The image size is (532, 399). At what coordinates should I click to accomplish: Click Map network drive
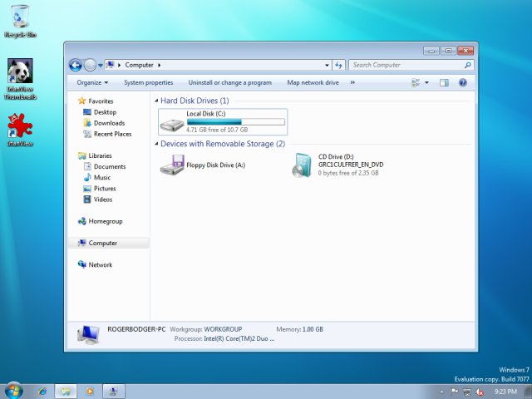pyautogui.click(x=313, y=82)
